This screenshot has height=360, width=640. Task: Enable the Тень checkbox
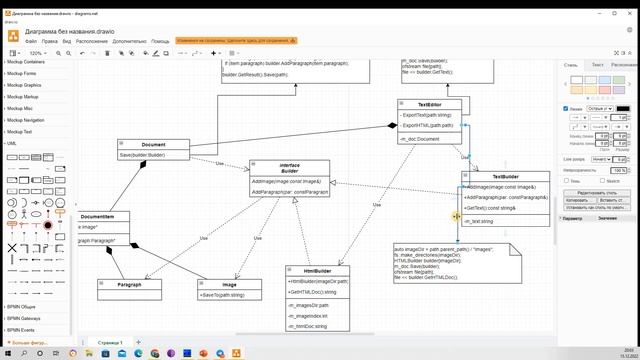pos(567,180)
